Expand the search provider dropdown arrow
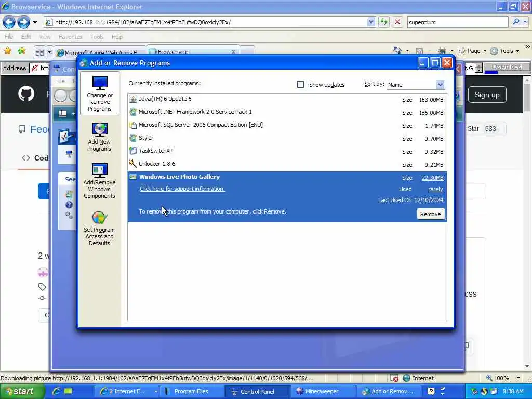The image size is (532, 399). pyautogui.click(x=525, y=22)
